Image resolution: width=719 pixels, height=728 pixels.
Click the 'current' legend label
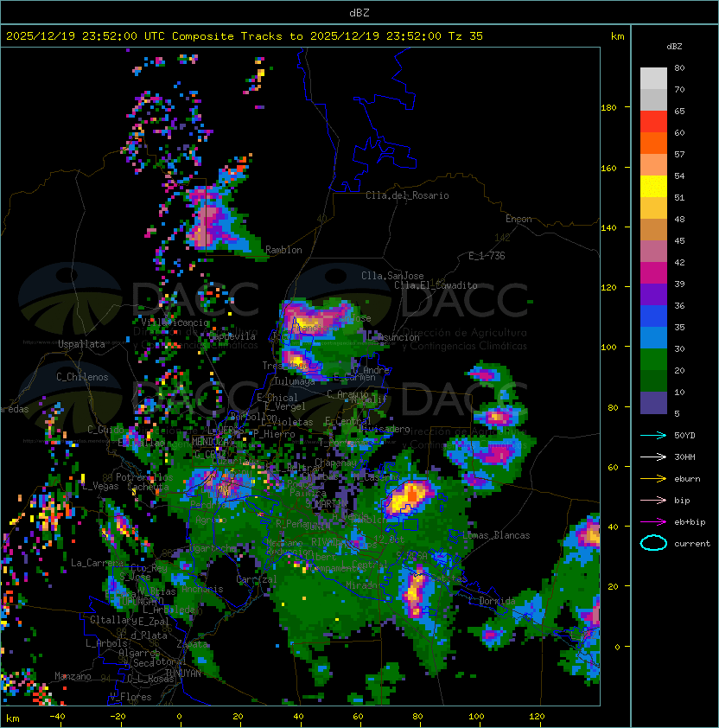[692, 544]
